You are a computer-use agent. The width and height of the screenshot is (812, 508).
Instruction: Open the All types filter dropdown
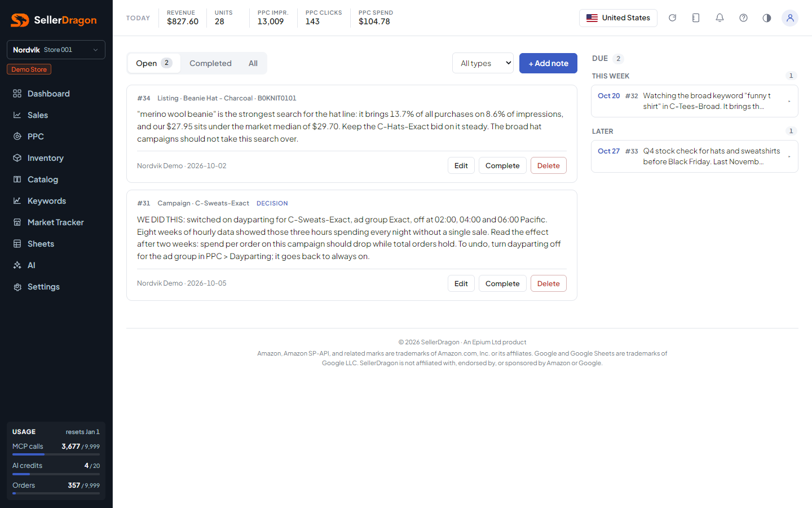pos(483,63)
